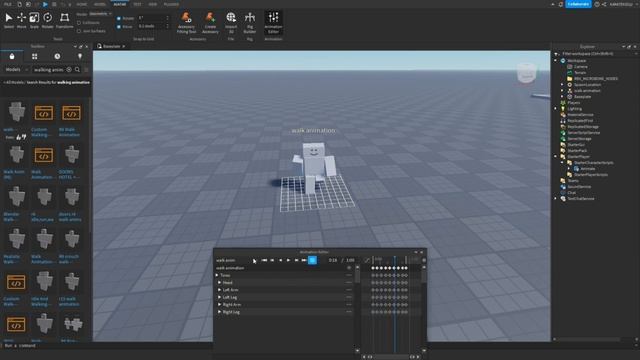This screenshot has height=360, width=640.
Task: Open Animation Editor timeline settings gear
Action: [424, 260]
